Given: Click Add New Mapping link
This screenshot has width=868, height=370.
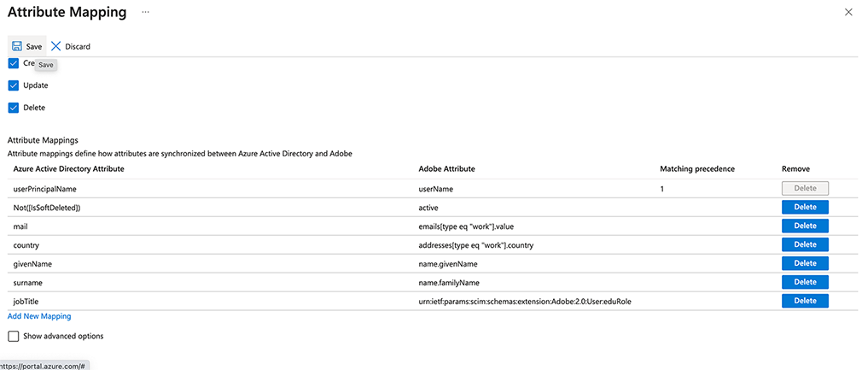Looking at the screenshot, I should pos(39,316).
